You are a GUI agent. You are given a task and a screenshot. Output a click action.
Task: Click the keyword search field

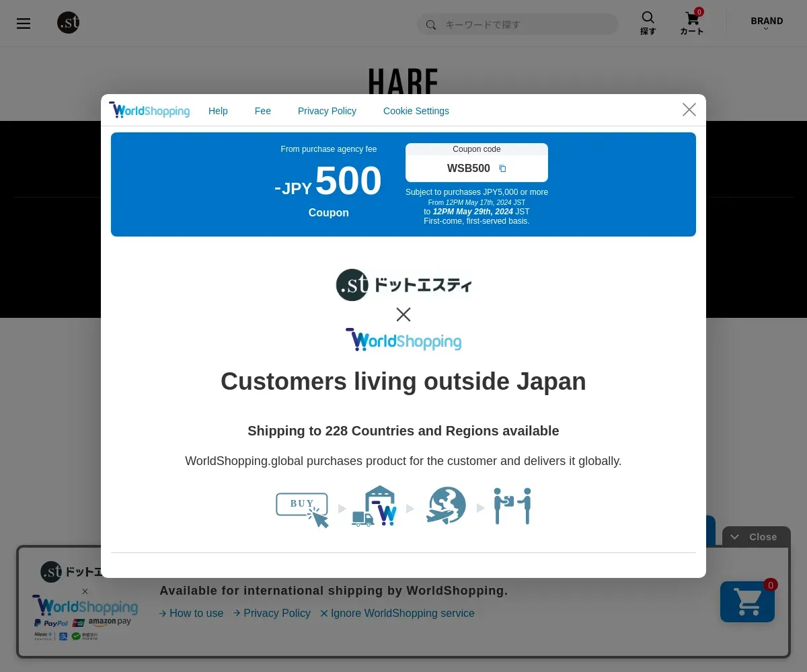(517, 24)
